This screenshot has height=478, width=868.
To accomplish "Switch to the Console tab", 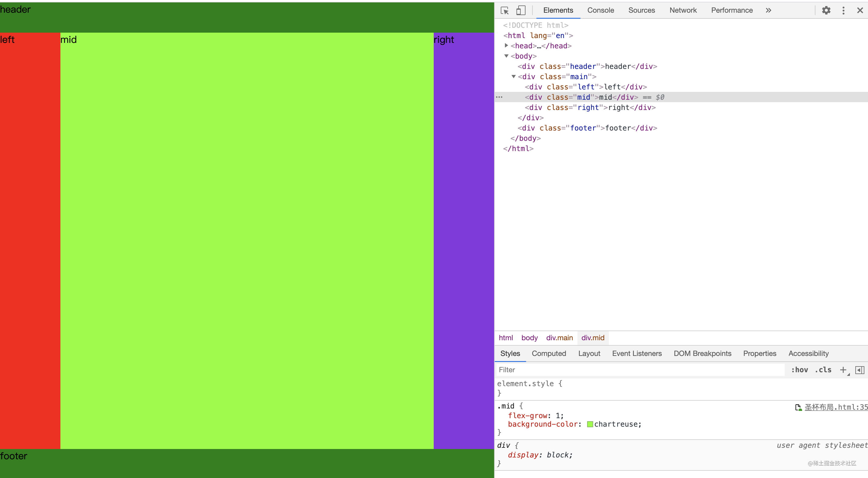I will [600, 11].
